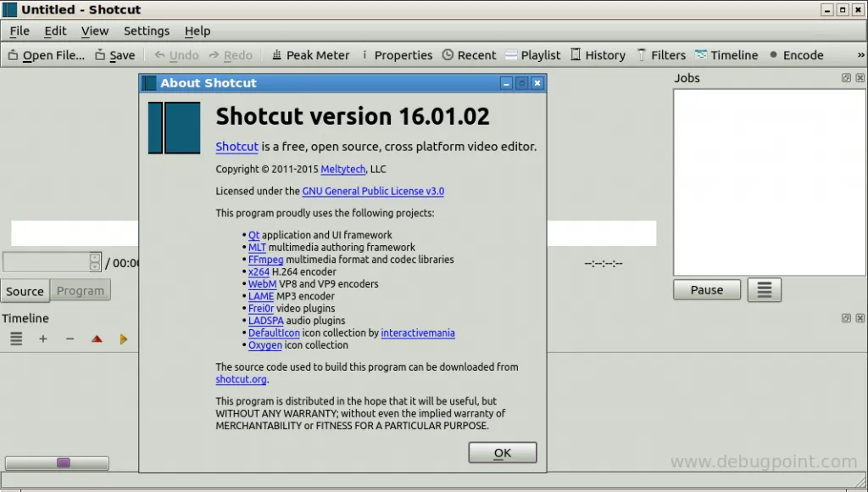Click Open File toolbar button
This screenshot has width=868, height=492.
[47, 55]
